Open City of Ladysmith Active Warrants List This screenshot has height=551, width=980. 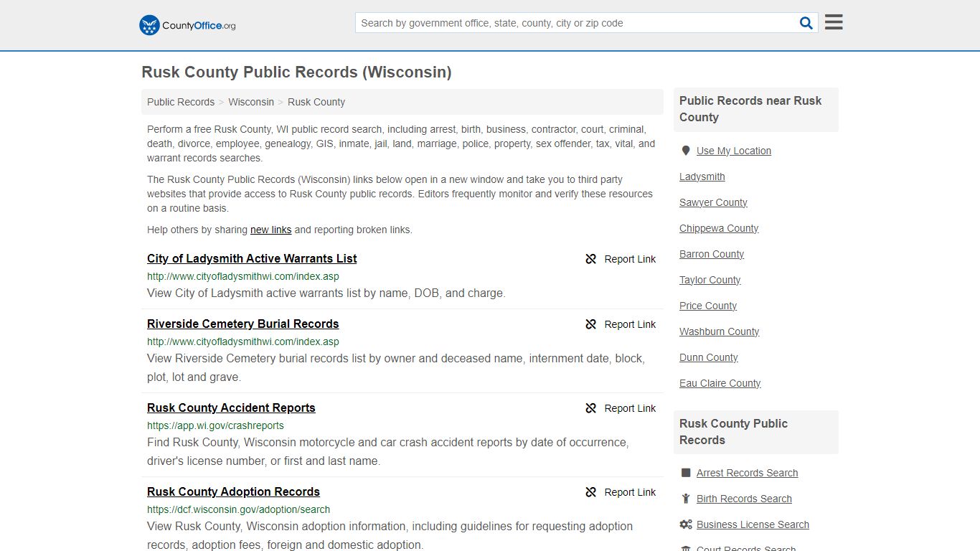252,258
